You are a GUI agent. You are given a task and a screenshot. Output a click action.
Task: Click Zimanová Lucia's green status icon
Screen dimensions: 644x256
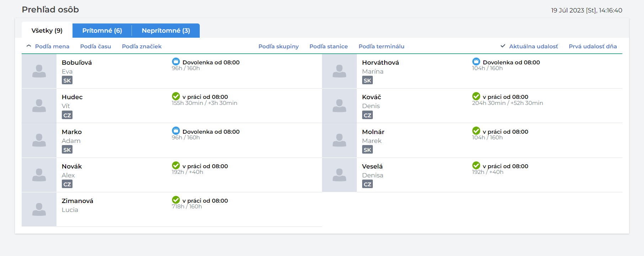pos(176,200)
